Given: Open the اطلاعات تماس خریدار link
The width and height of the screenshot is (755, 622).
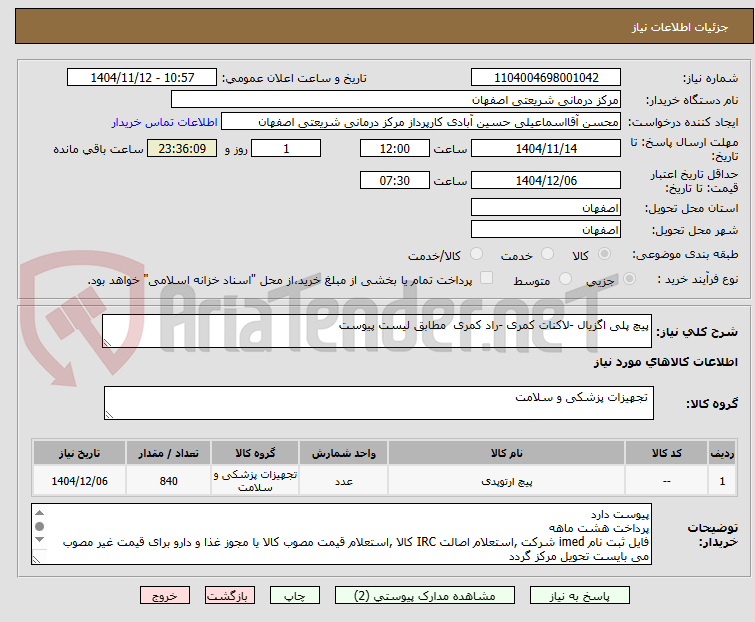Looking at the screenshot, I should 165,122.
